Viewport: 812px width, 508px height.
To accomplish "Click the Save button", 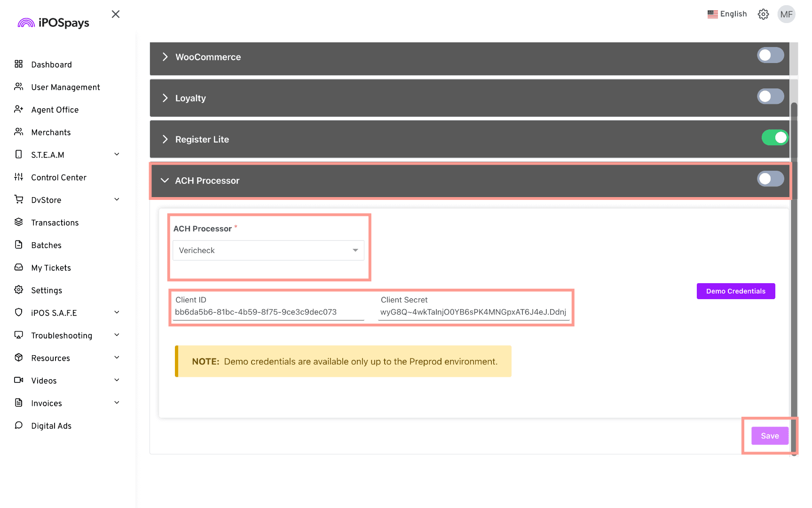I will tap(770, 436).
